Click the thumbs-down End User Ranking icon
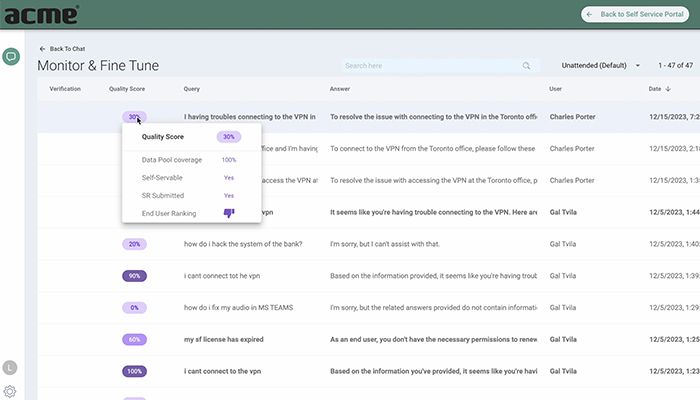700x400 pixels. pos(228,213)
